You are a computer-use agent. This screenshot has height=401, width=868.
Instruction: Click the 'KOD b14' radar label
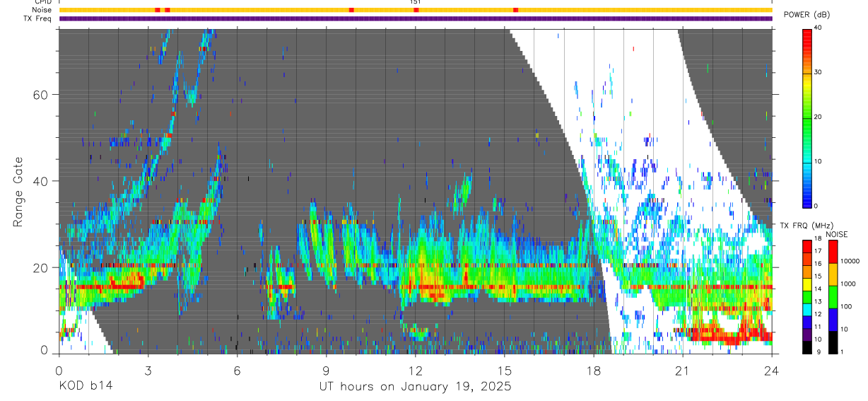point(85,387)
